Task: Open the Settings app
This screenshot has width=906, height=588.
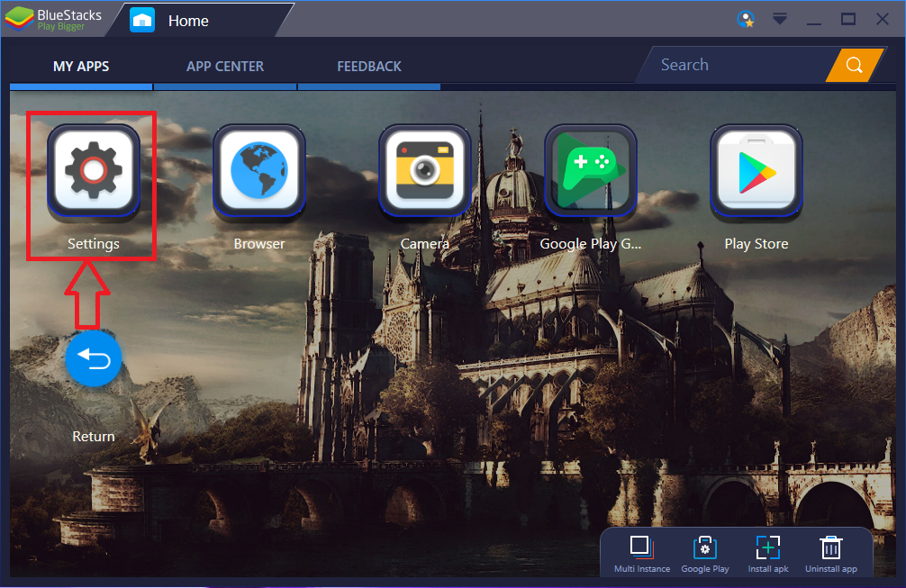Action: point(94,171)
